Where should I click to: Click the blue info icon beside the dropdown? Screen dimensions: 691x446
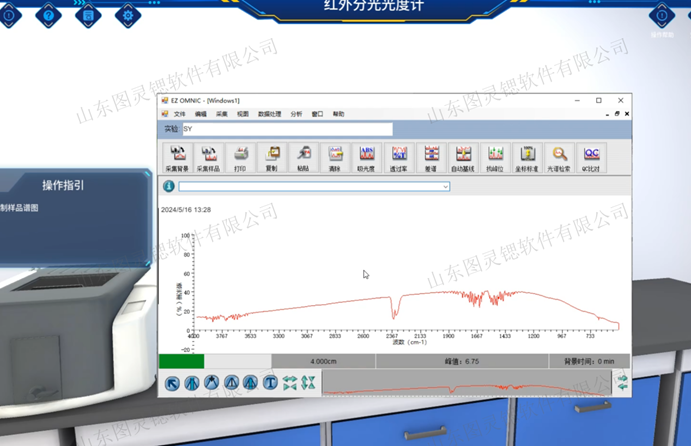(168, 187)
